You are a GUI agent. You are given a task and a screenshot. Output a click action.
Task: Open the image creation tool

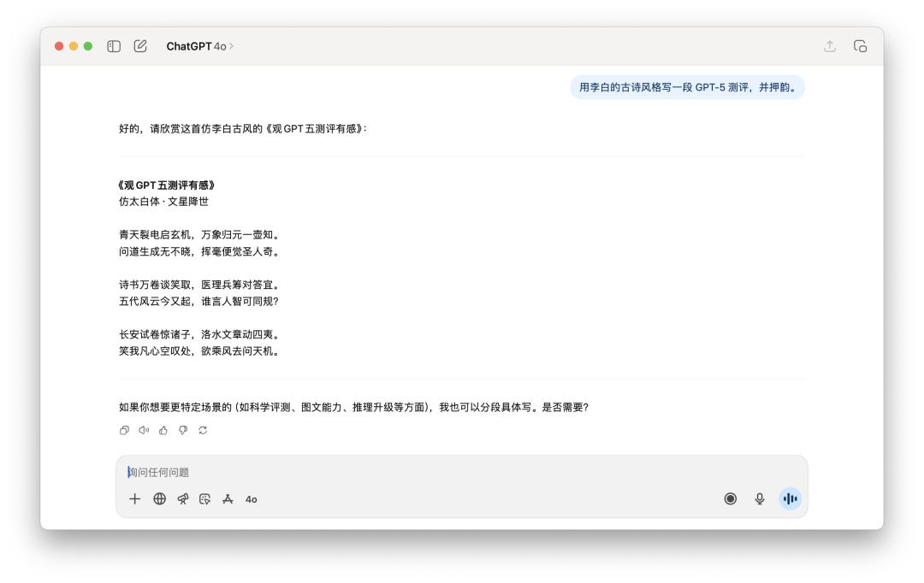coord(204,499)
